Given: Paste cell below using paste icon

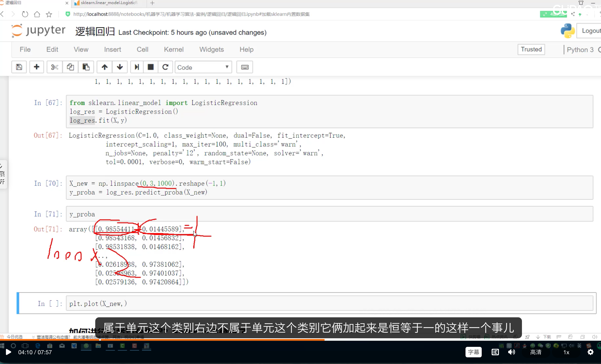Looking at the screenshot, I should click(x=86, y=67).
